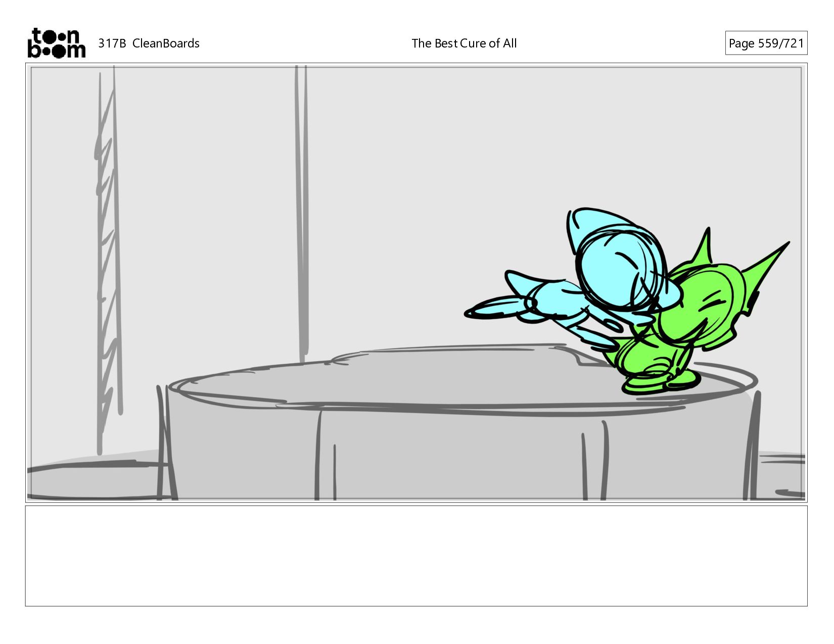This screenshot has height=644, width=834.
Task: Click the empty notes box below the panel
Action: click(x=416, y=556)
